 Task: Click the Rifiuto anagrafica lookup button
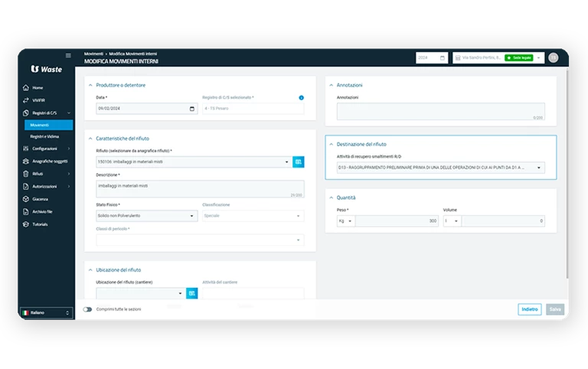(299, 162)
